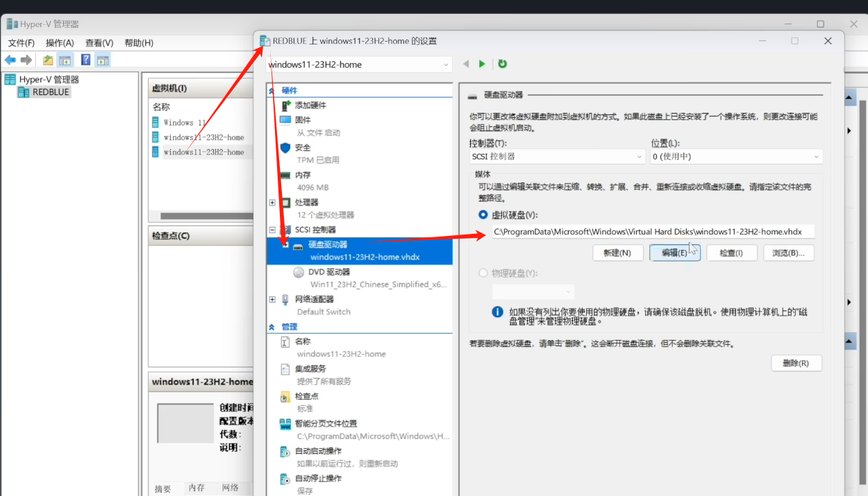Screen dimensions: 868x496
Task: Select the 添加硬件 icon in settings tree
Action: (285, 105)
